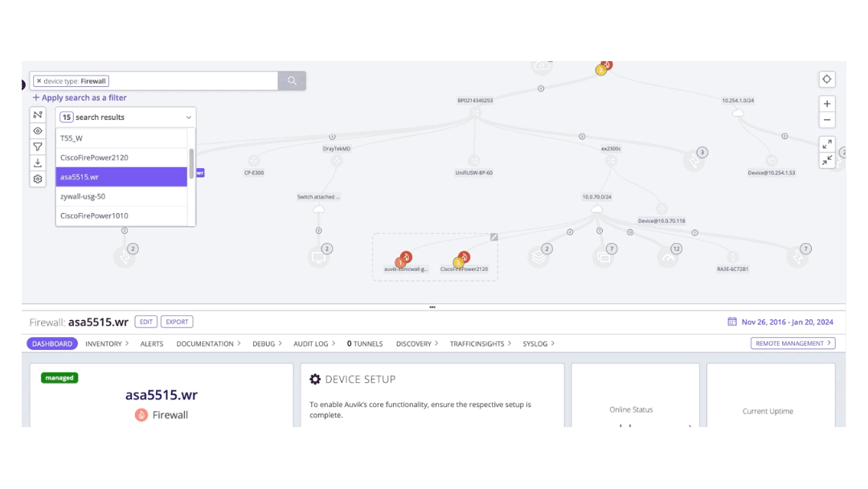Expand all with the outward arrows icon

826,145
